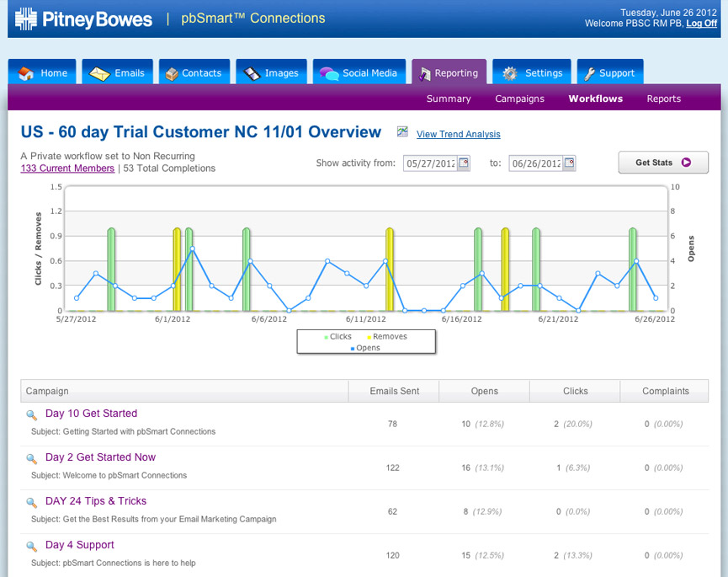Open Day 4 Support campaign
The width and height of the screenshot is (728, 577).
tap(79, 545)
